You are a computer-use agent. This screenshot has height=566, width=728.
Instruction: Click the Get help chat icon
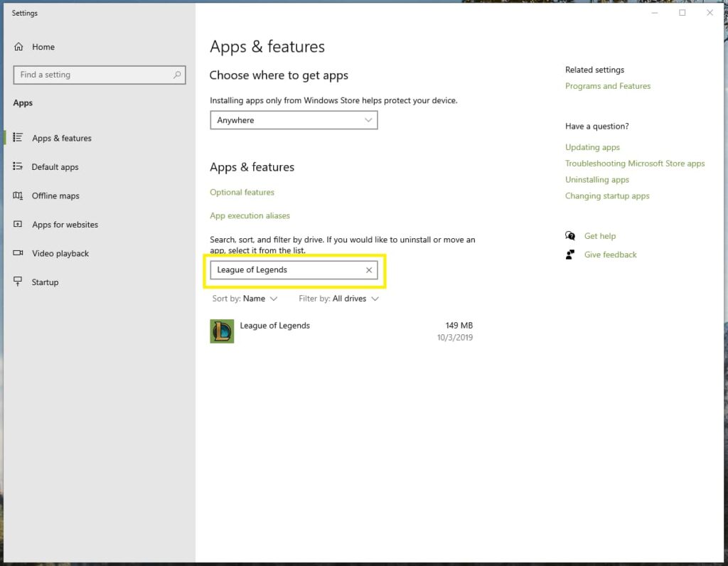(570, 236)
